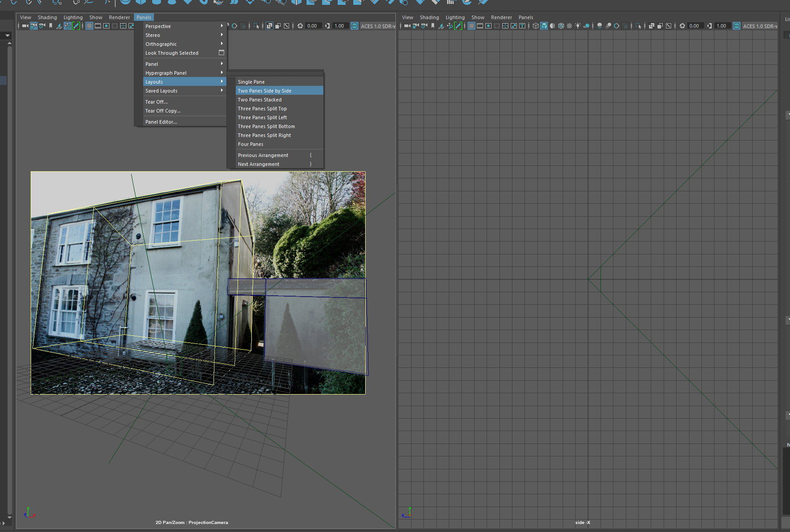Click Wireframe on Shaded icon in right viewport
This screenshot has width=790, height=532.
tap(561, 26)
